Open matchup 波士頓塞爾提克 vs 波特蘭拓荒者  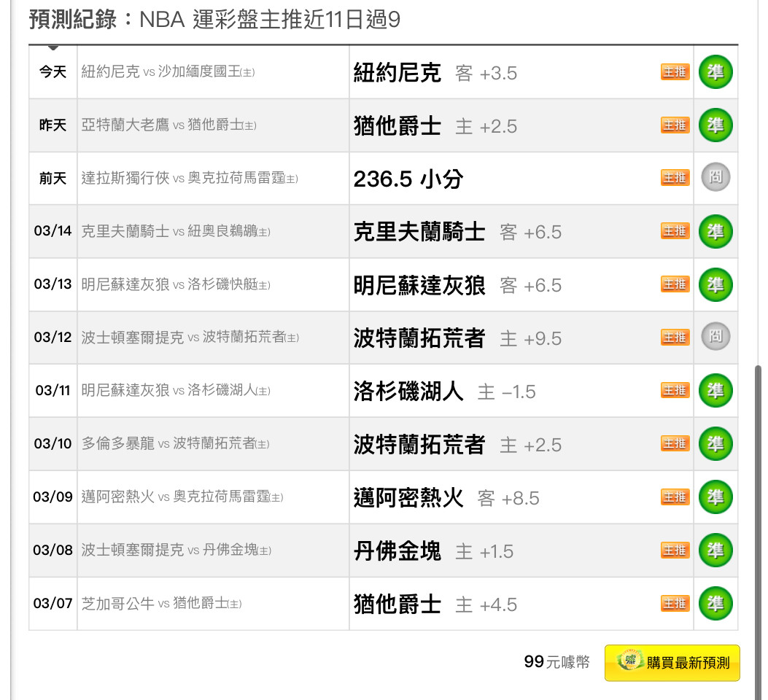click(x=190, y=338)
